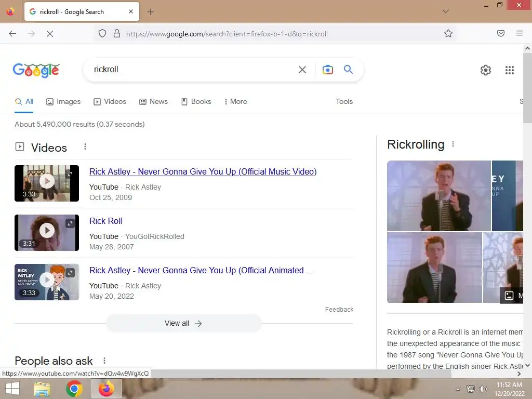Close the rickroll Google Search tab
Screen dimensions: 532x399
click(131, 11)
